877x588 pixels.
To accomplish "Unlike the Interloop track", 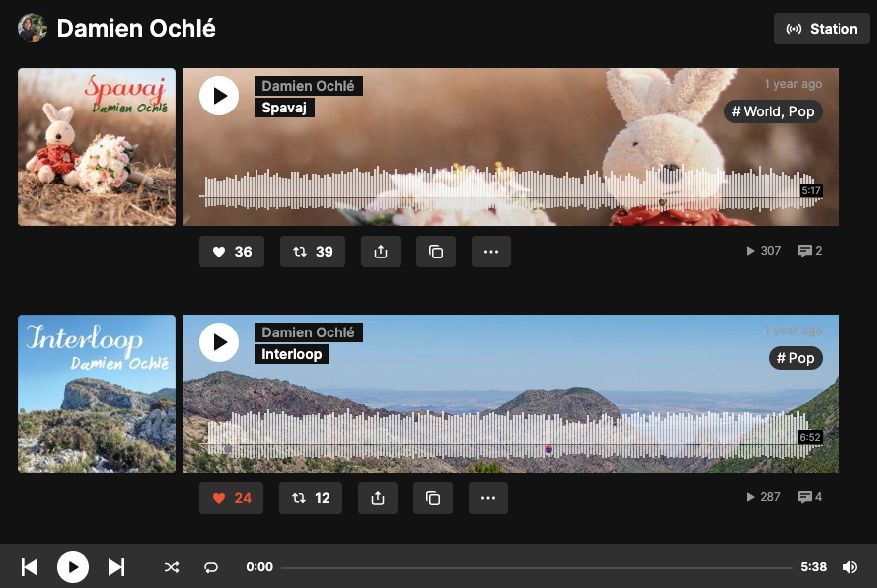I will coord(232,498).
